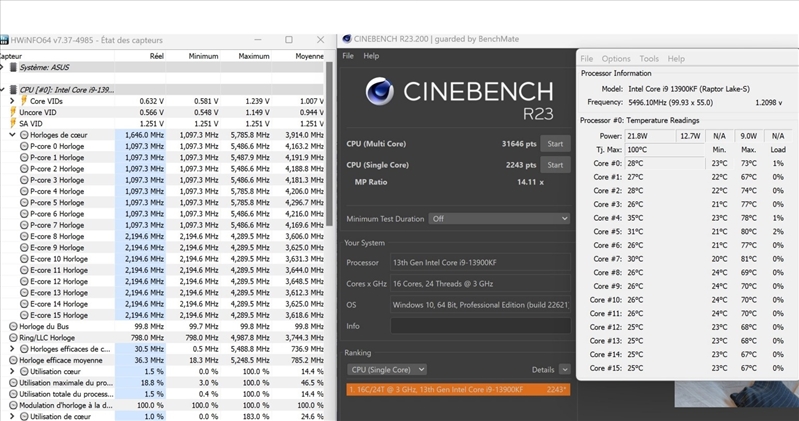Click the 2243 pts single core score
This screenshot has height=421, width=799.
click(522, 165)
